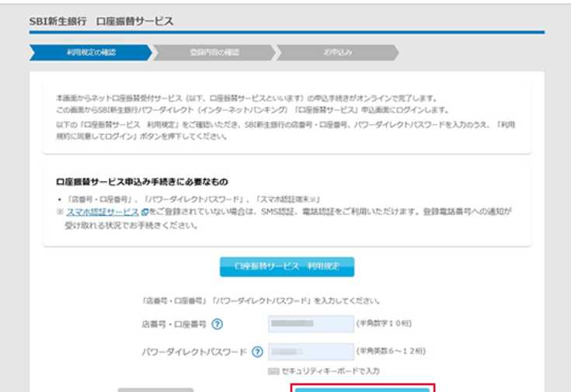Open the スマホ認証サービス link
This screenshot has height=392, width=571.
click(102, 212)
